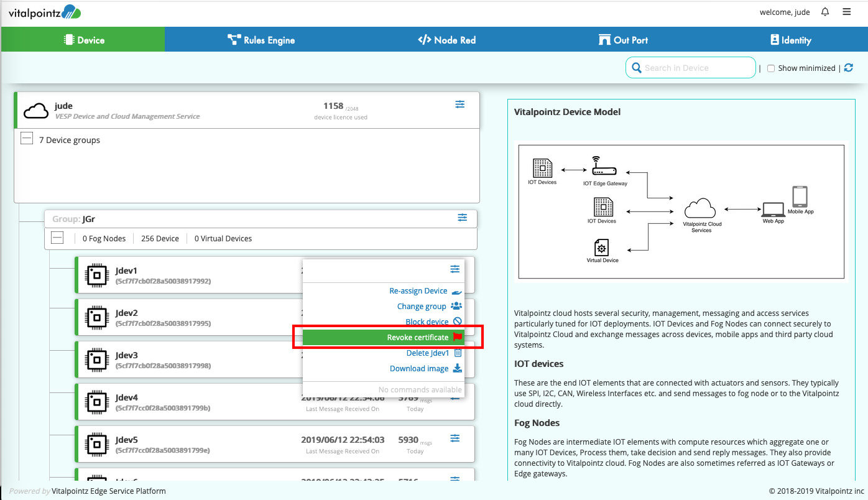Toggle Show minimized checkbox

(771, 68)
